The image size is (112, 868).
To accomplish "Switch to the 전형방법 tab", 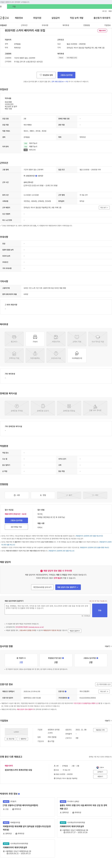I will pyautogui.click(x=87, y=25).
